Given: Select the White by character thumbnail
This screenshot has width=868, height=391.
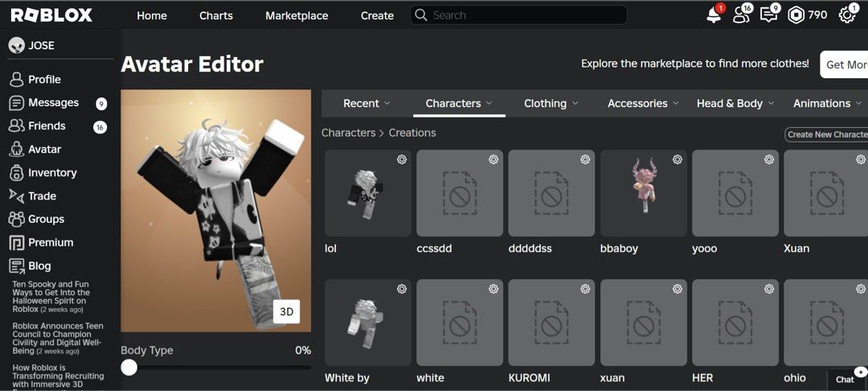Looking at the screenshot, I should click(x=368, y=323).
